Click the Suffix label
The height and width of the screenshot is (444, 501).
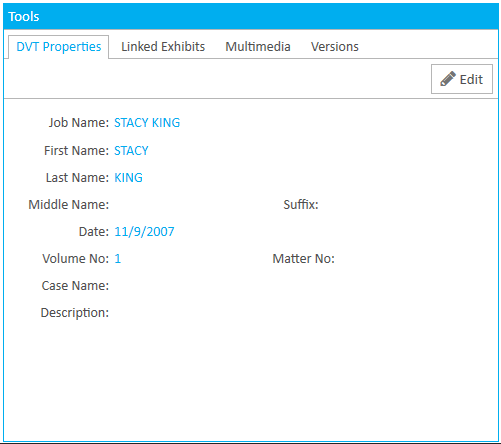coord(301,205)
